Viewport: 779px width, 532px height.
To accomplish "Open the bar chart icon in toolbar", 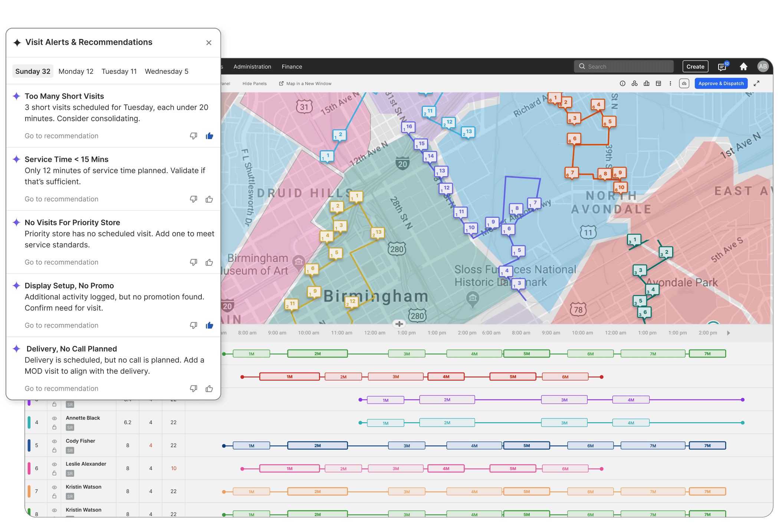I will pyautogui.click(x=647, y=83).
